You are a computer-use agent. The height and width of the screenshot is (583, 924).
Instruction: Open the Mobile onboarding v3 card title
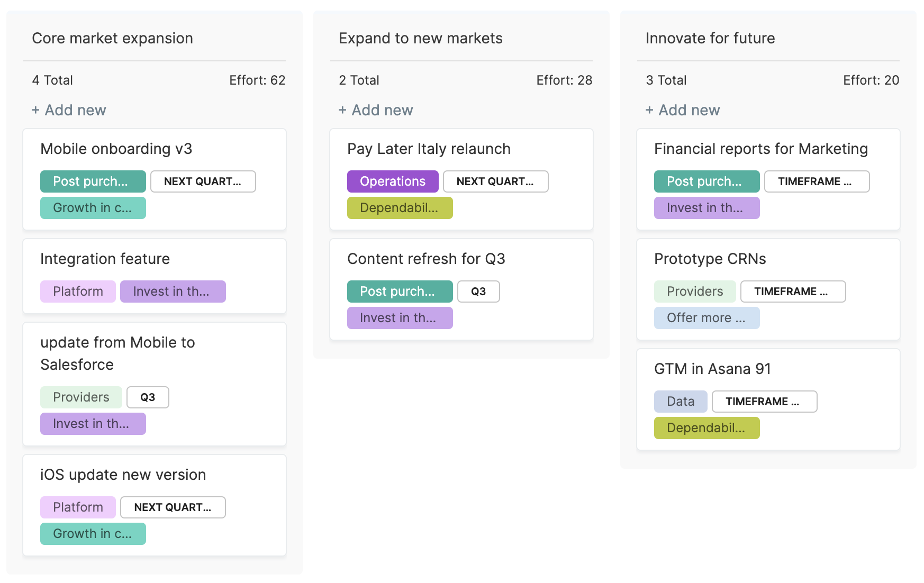coord(116,149)
